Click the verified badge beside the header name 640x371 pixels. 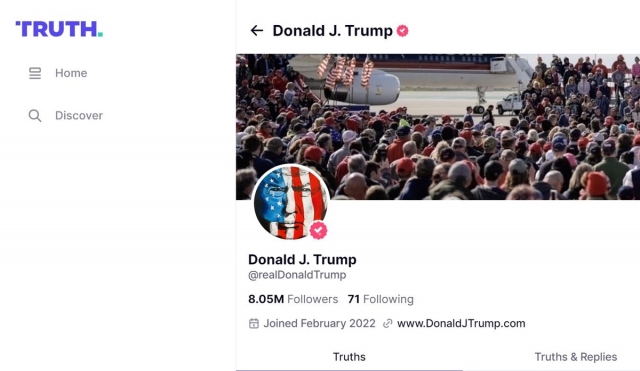pos(402,31)
